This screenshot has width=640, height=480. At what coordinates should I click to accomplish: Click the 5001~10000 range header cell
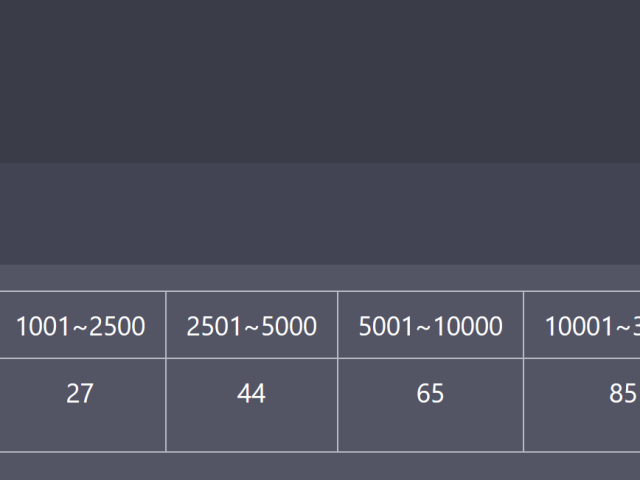click(431, 325)
